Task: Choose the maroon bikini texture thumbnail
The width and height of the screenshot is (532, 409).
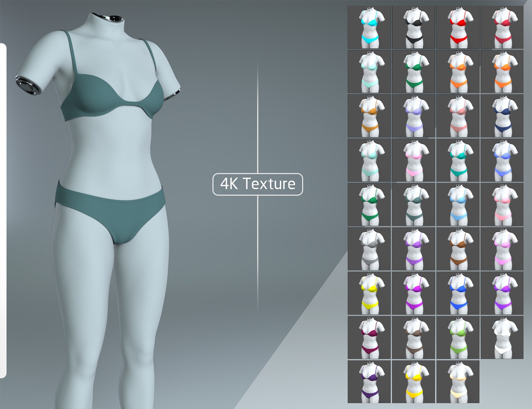Action: pos(369,338)
